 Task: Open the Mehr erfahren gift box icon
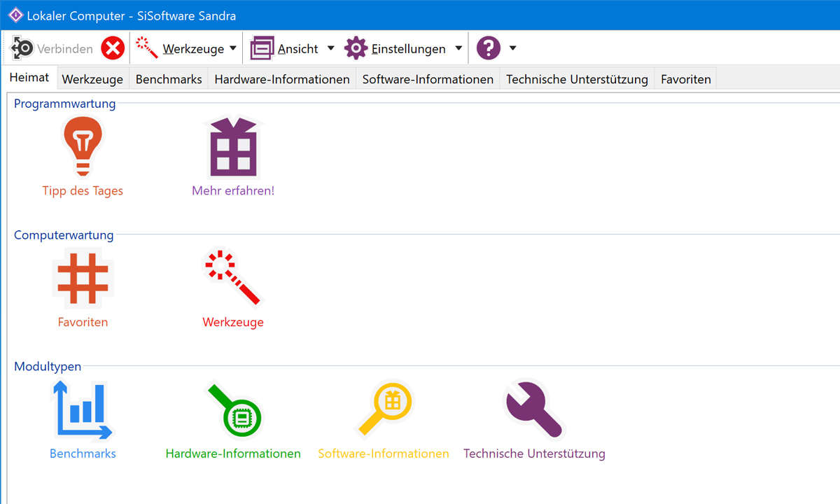[x=233, y=147]
